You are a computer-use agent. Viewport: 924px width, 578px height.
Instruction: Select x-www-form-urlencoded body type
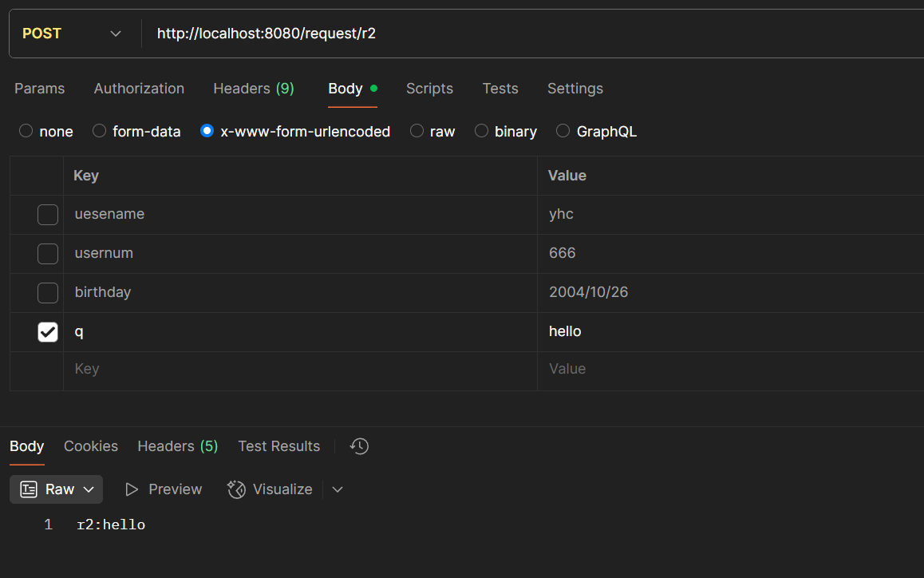(207, 130)
